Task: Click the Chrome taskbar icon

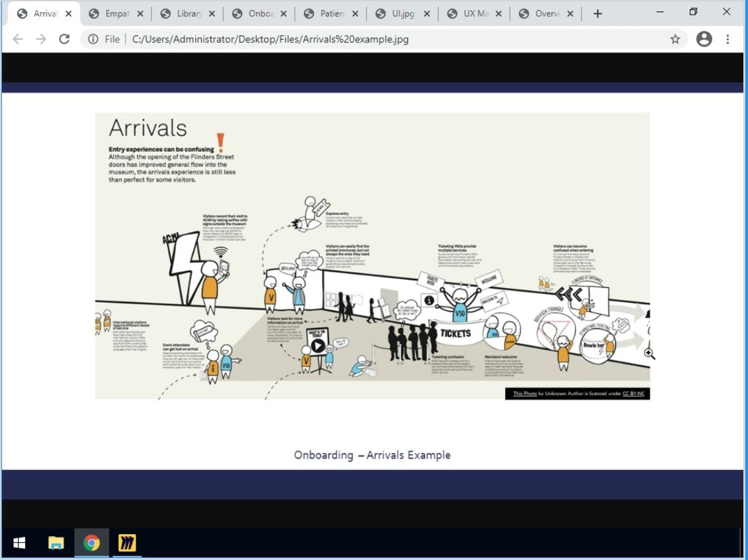Action: click(x=92, y=543)
